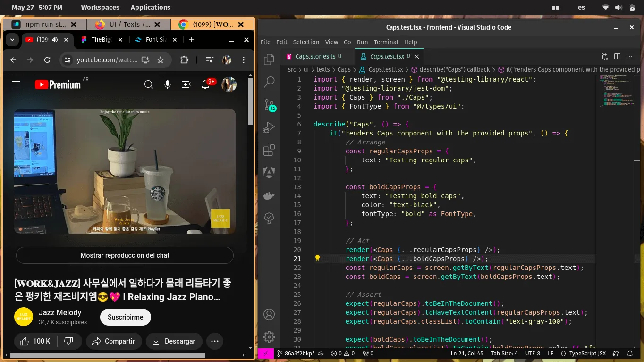Open YouTube notifications bell with 9+ badge
The width and height of the screenshot is (644, 362).
tap(206, 84)
